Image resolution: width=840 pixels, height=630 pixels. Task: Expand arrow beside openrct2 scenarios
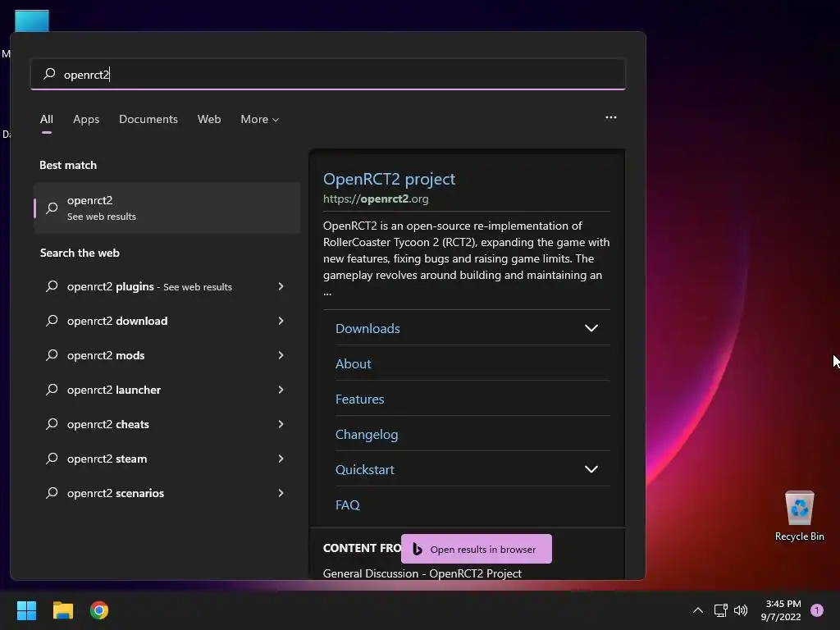pos(281,493)
